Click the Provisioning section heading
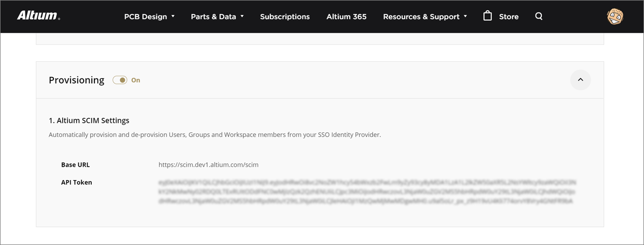The width and height of the screenshot is (644, 245). pos(76,80)
